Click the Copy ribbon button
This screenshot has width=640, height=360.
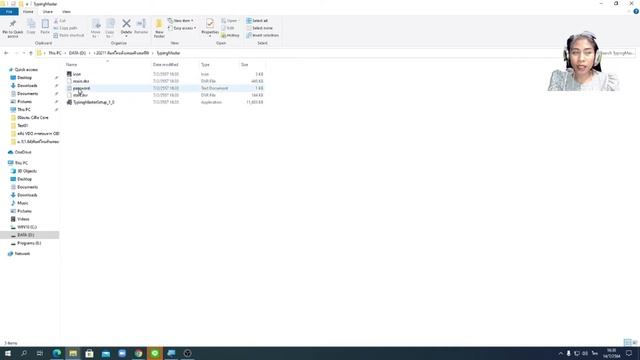pyautogui.click(x=31, y=27)
